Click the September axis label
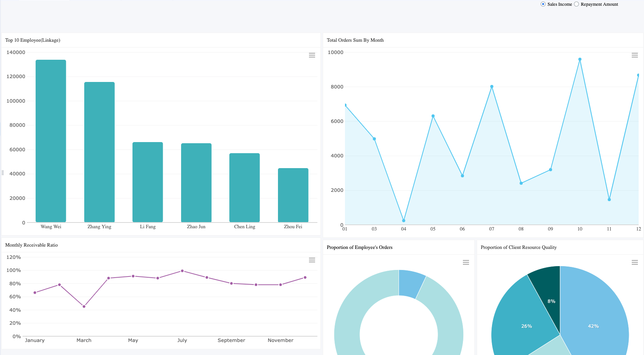This screenshot has width=644, height=355. click(x=231, y=340)
